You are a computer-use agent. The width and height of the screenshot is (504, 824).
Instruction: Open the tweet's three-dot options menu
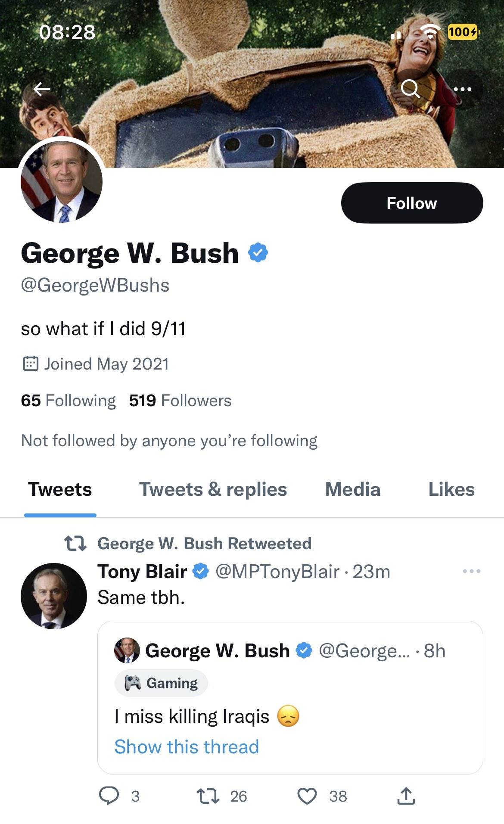471,571
